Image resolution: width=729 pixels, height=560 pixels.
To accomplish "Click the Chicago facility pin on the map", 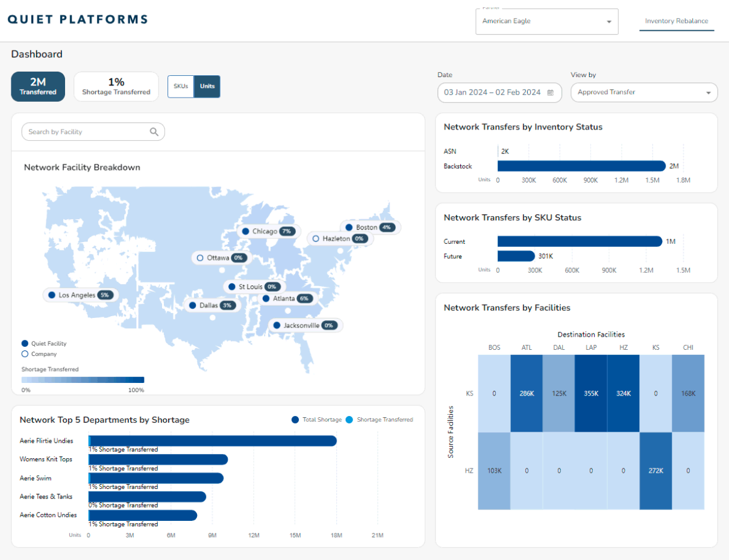I will (x=268, y=231).
